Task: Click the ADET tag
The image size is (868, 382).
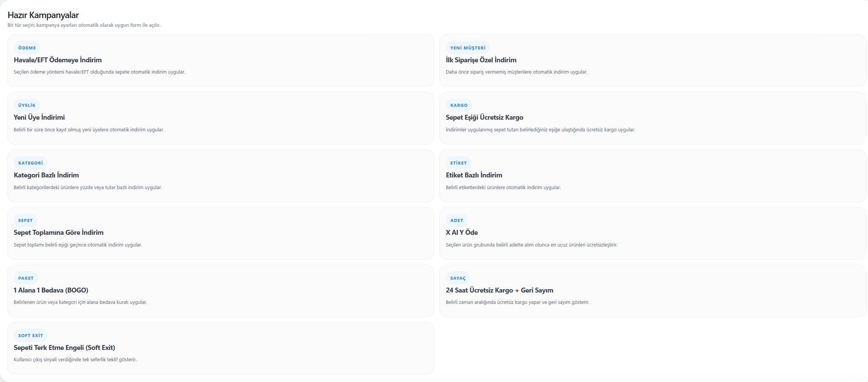Action: [x=456, y=220]
